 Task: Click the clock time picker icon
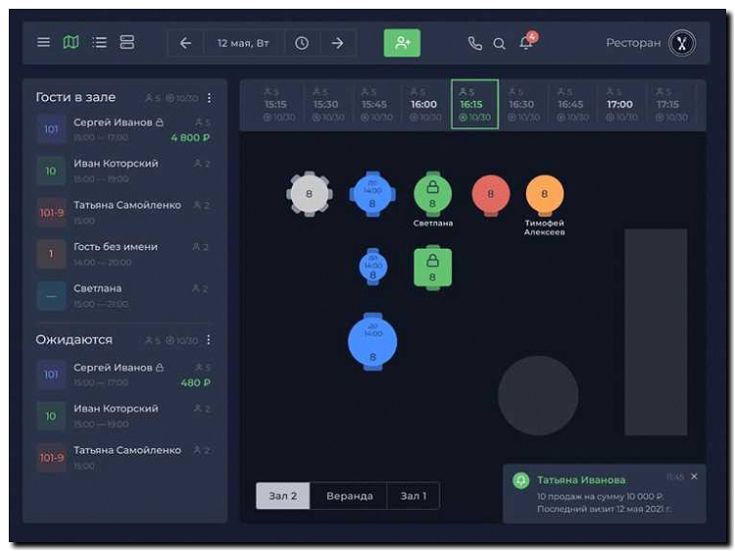(x=301, y=43)
